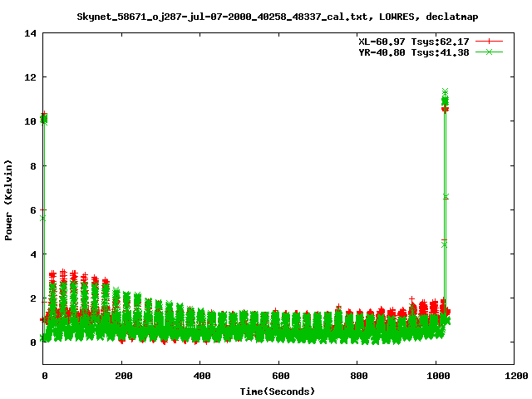Click the Time(Seconds) x-axis label
The height and width of the screenshot is (399, 532).
[x=277, y=392]
